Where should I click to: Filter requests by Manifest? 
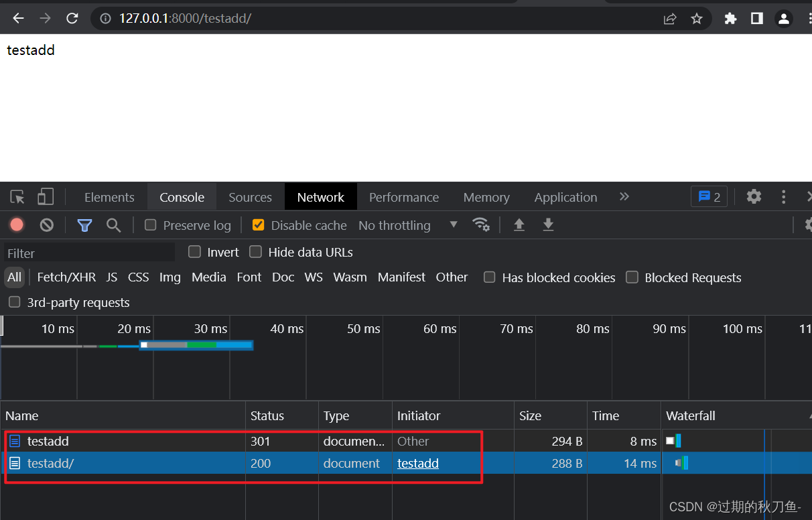(401, 277)
